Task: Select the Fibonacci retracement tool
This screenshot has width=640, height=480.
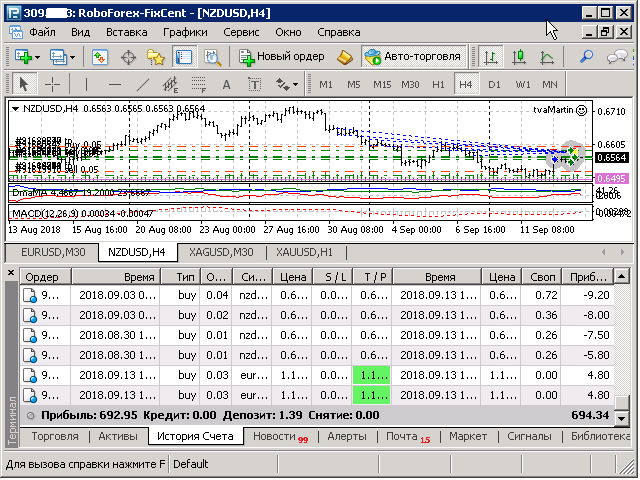Action: pos(199,84)
